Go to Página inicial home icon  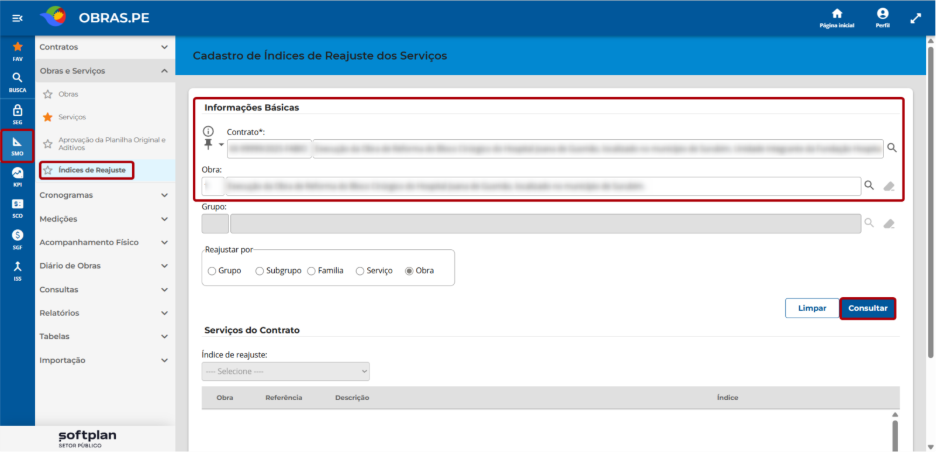(837, 18)
